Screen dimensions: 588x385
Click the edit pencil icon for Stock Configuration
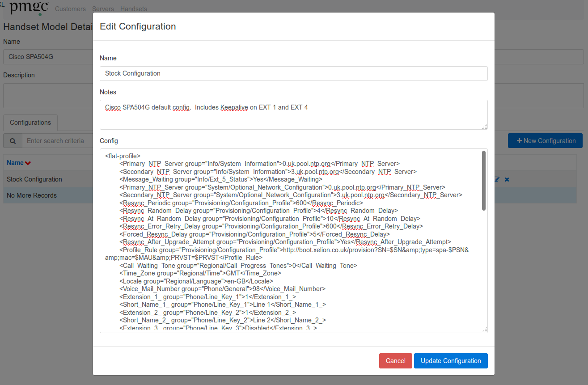(497, 179)
